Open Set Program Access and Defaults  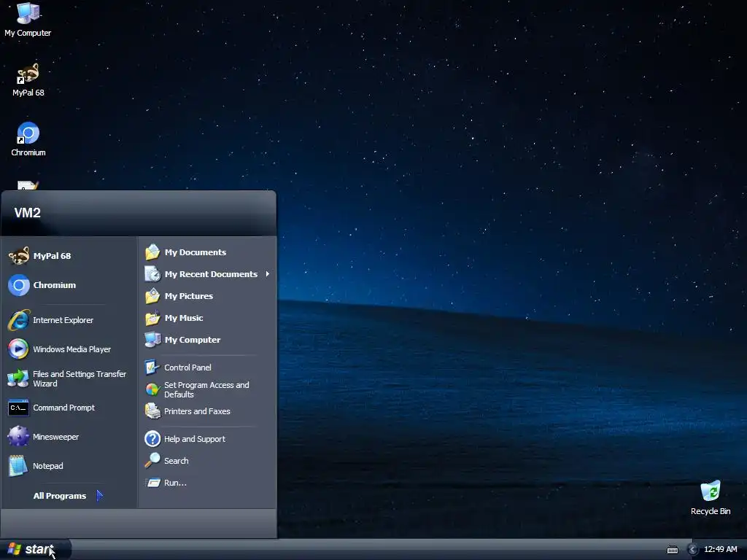[207, 389]
